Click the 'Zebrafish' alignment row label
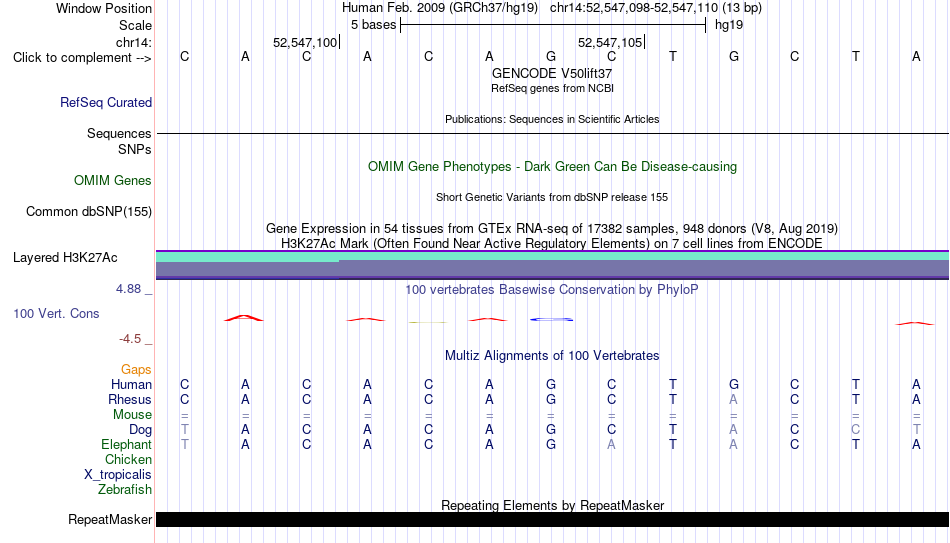This screenshot has height=543, width=950. (125, 490)
